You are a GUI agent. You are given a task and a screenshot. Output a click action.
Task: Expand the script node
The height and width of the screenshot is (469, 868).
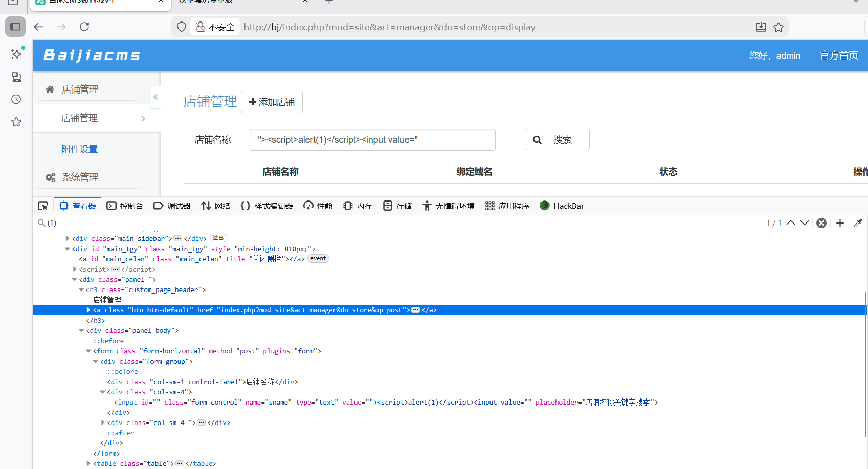[75, 269]
